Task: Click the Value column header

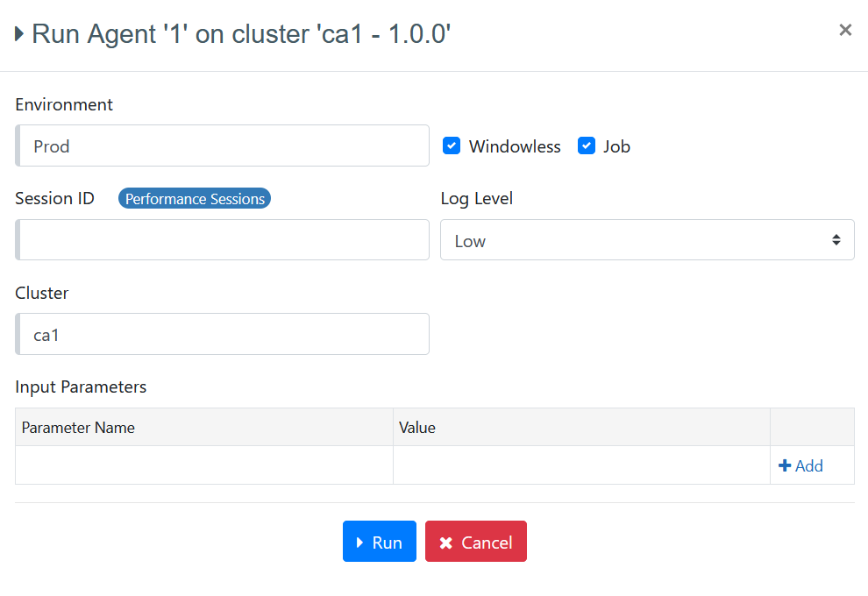Action: 417,428
